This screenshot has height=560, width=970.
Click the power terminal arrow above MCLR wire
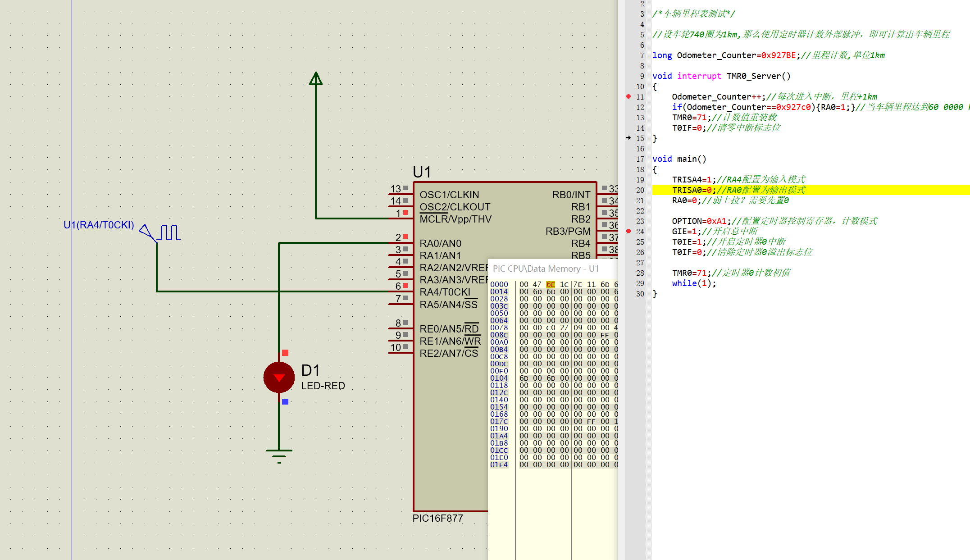pos(316,79)
